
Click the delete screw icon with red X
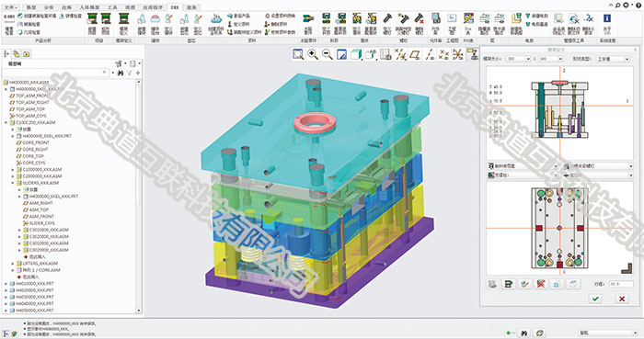pos(419,24)
